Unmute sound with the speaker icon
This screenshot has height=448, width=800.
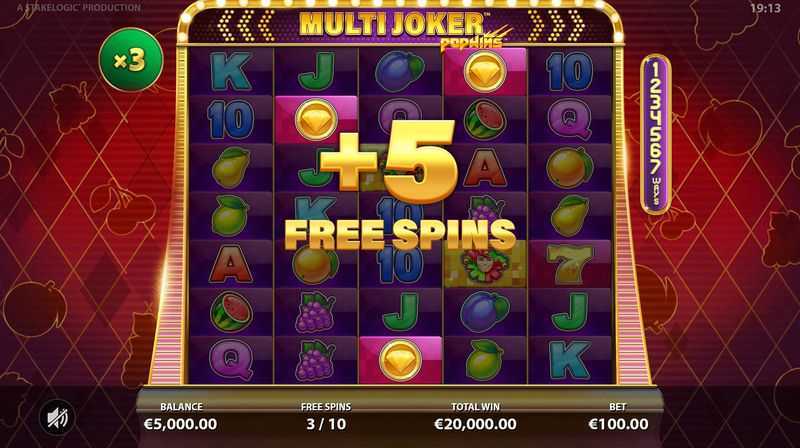tap(58, 418)
